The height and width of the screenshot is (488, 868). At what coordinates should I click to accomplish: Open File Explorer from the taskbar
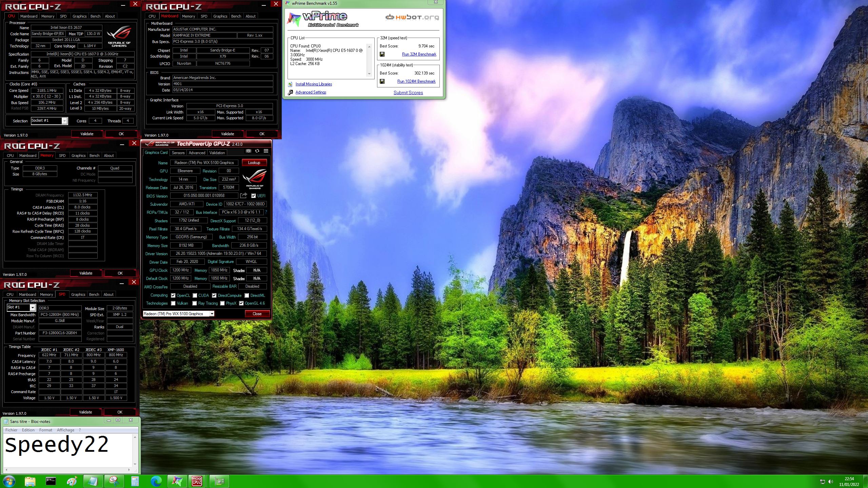[x=30, y=481]
